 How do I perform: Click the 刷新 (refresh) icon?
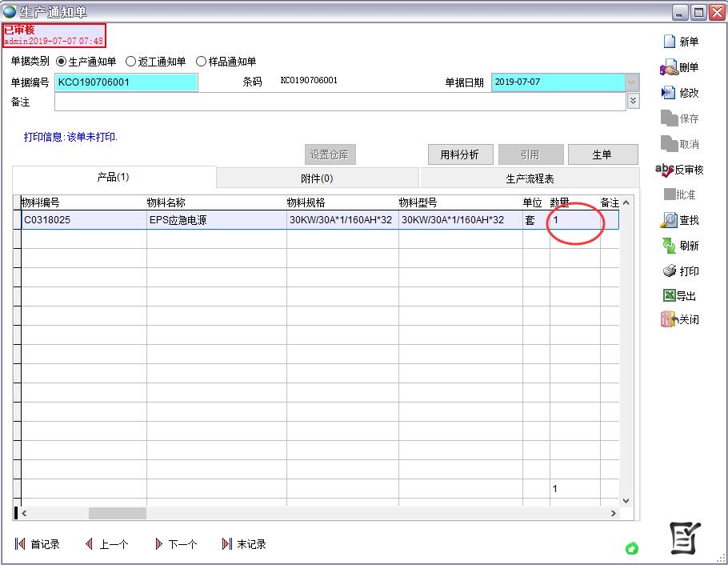coord(669,246)
